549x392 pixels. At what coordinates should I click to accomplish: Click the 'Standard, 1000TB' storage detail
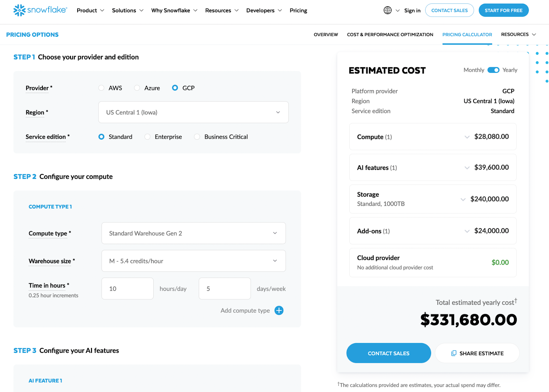[381, 204]
